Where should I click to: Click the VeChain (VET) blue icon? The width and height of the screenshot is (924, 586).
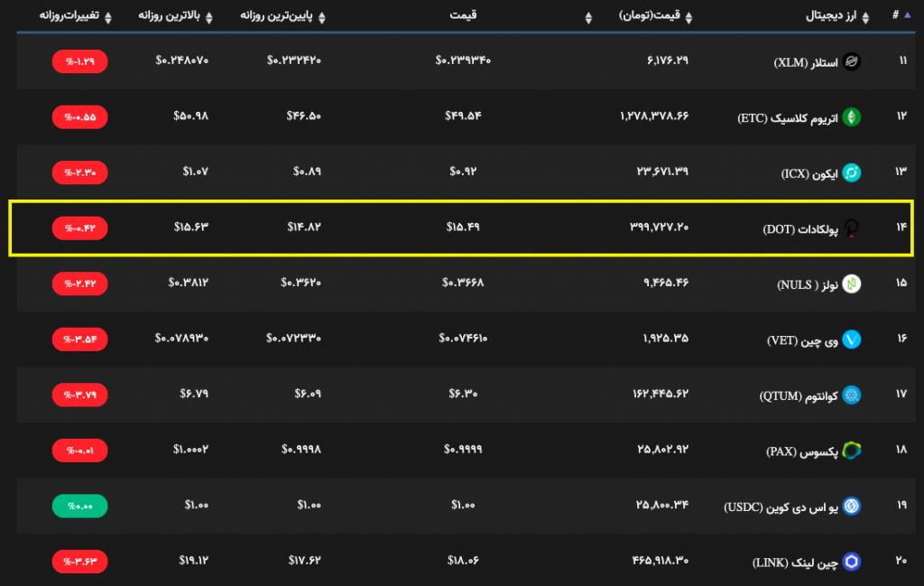(852, 339)
